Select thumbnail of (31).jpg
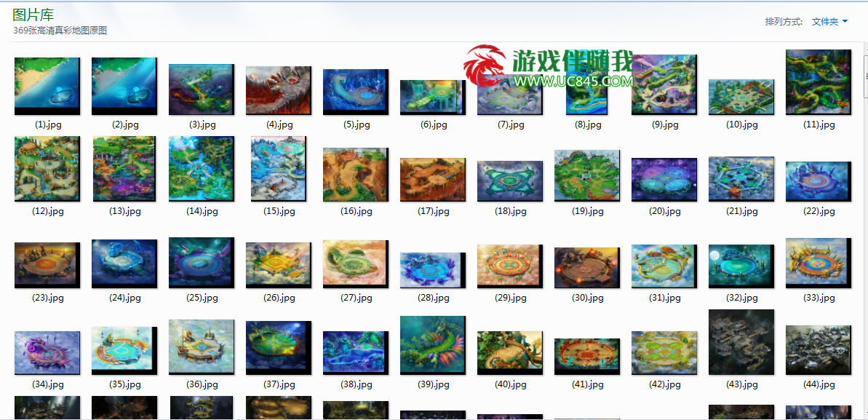Image resolution: width=868 pixels, height=420 pixels. point(664,266)
